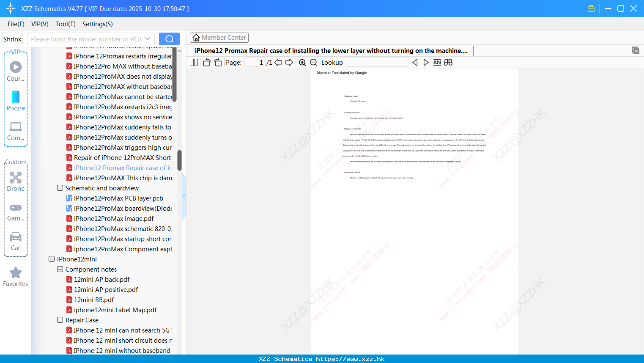Select the Computer category icon
The width and height of the screenshot is (644, 363).
pos(16,131)
